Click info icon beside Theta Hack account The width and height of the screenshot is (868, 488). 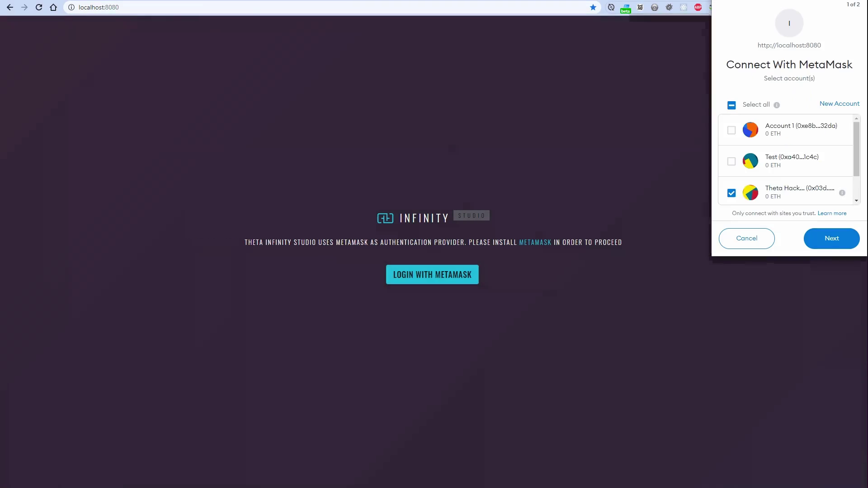coord(842,193)
